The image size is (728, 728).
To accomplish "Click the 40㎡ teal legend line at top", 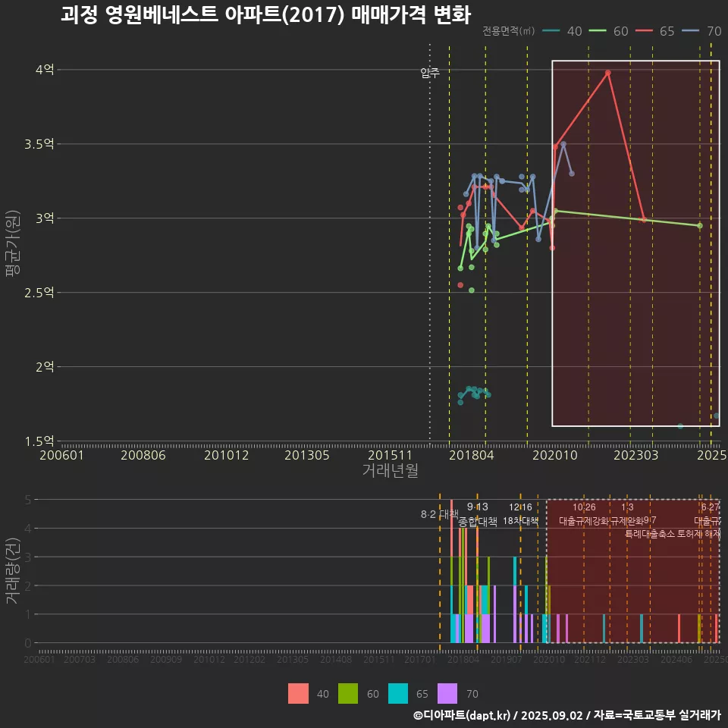I will click(551, 30).
